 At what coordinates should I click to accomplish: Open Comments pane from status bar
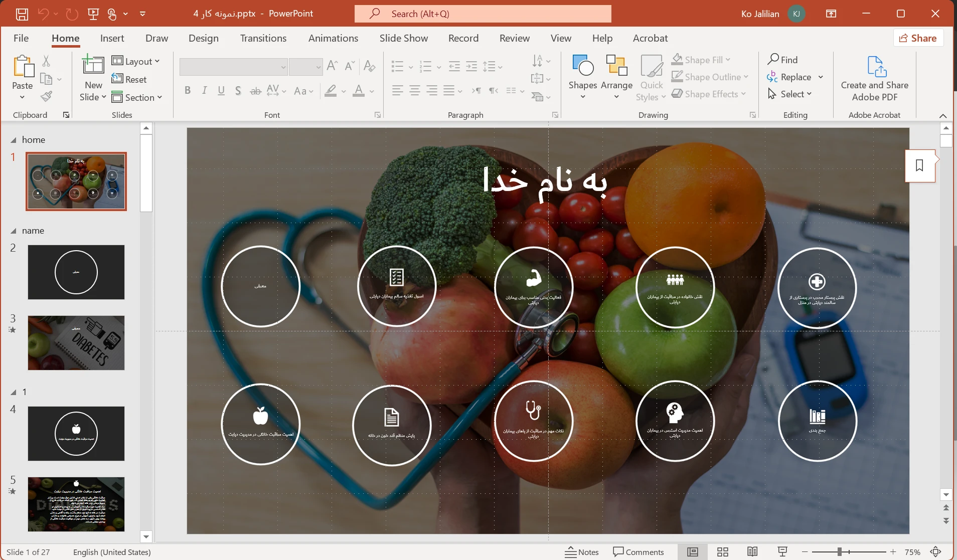639,552
